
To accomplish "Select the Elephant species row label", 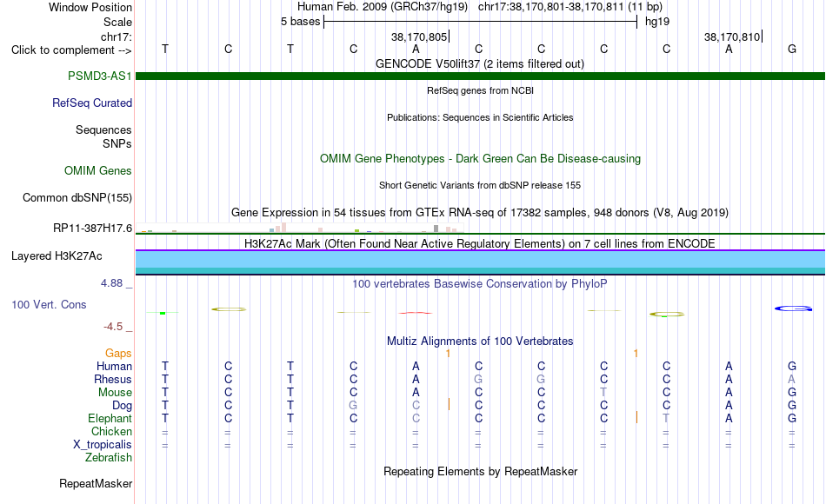I will (x=110, y=418).
